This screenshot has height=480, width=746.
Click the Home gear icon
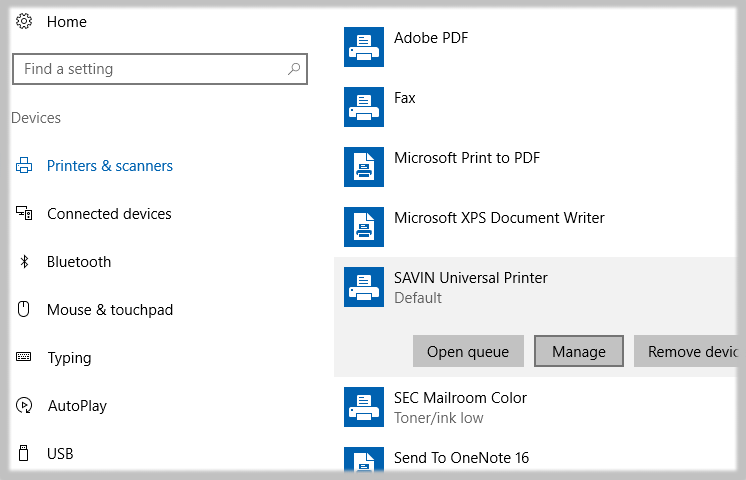(x=24, y=21)
